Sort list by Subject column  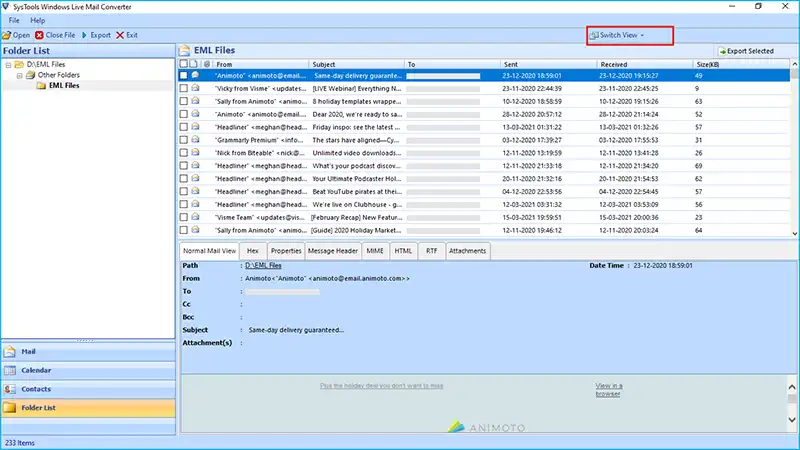tap(356, 64)
